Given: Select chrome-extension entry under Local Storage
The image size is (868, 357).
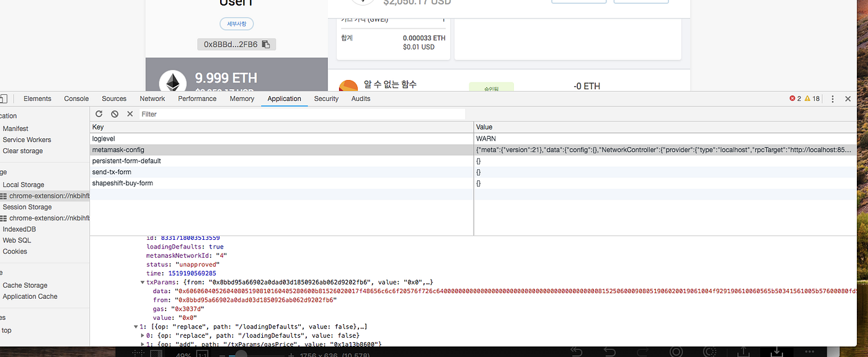Looking at the screenshot, I should (x=45, y=196).
